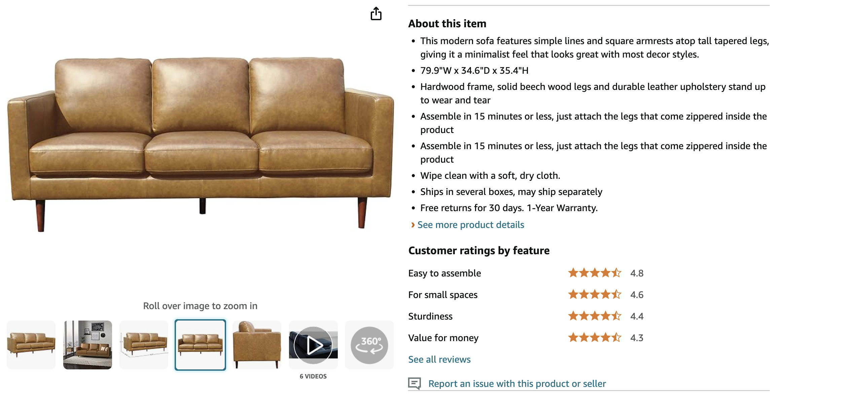Image resolution: width=868 pixels, height=398 pixels.
Task: Open the 360° view icon
Action: (369, 345)
